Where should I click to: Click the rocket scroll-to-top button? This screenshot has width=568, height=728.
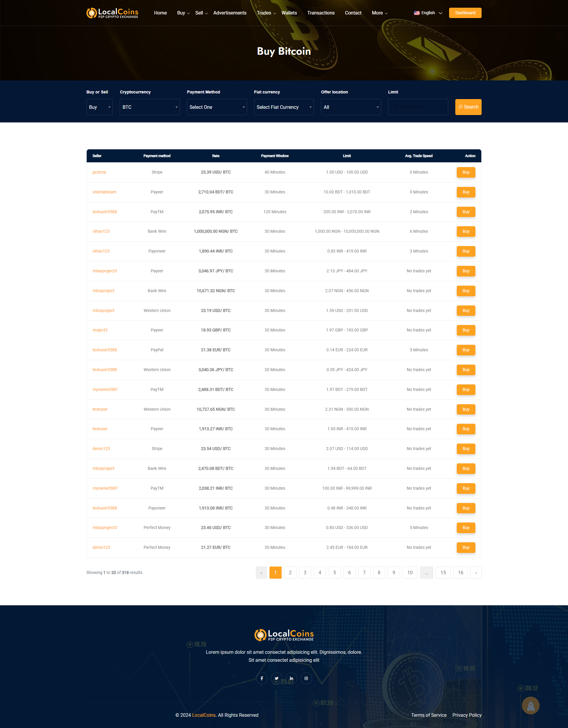click(x=530, y=706)
